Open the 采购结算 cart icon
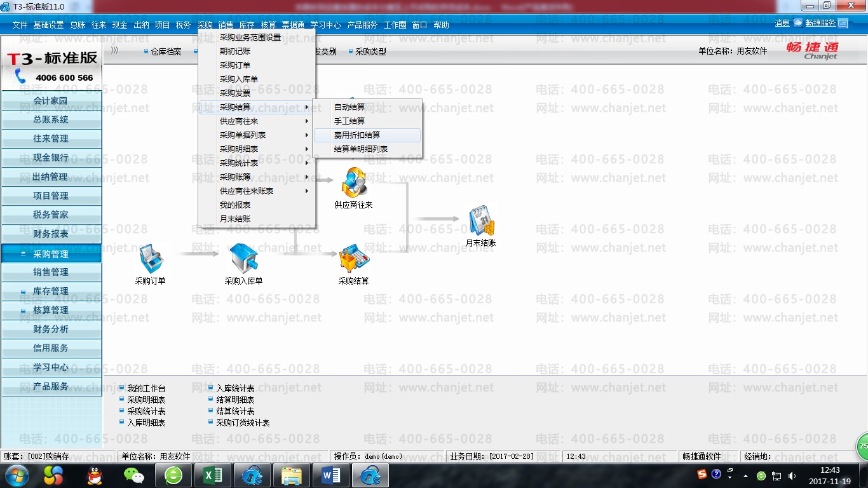This screenshot has width=868, height=488. click(353, 259)
